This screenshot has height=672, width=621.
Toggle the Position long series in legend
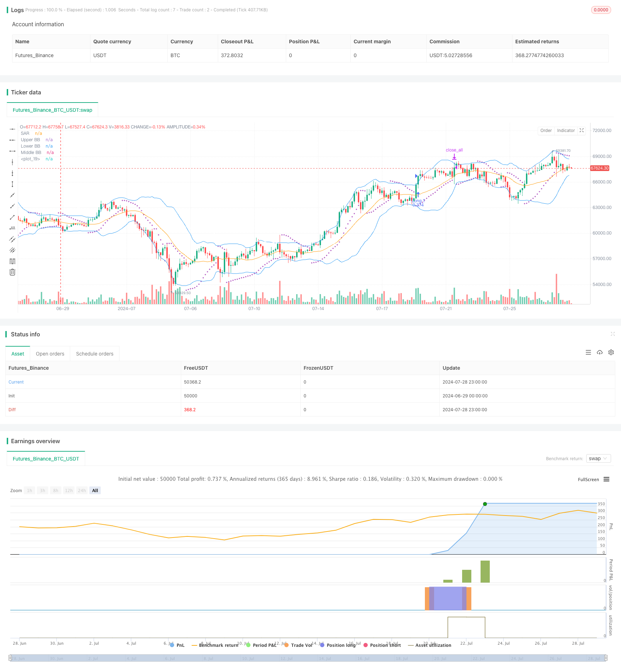tap(338, 645)
